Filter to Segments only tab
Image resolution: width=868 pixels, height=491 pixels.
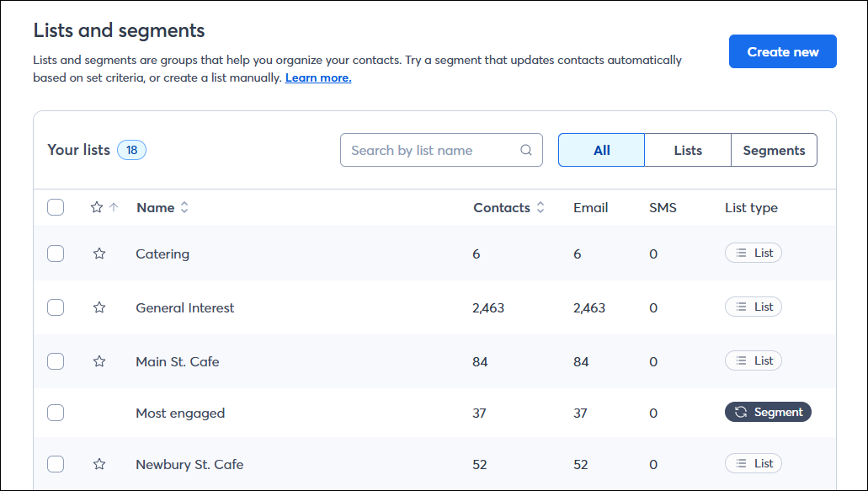pos(774,150)
